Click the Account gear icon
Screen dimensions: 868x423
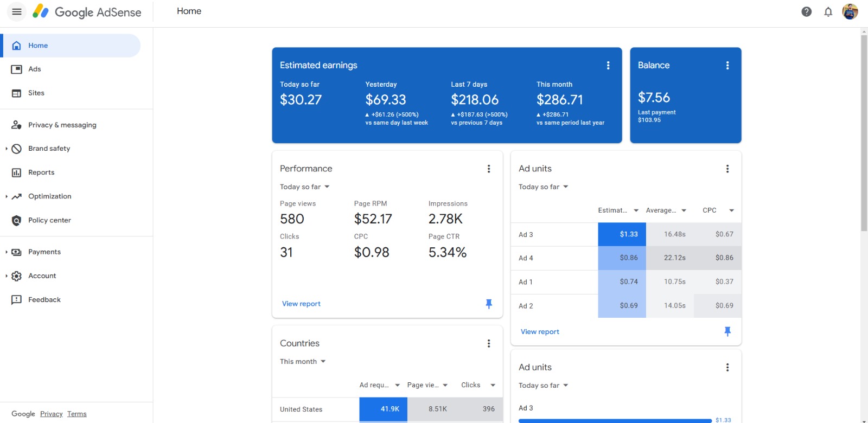(17, 276)
